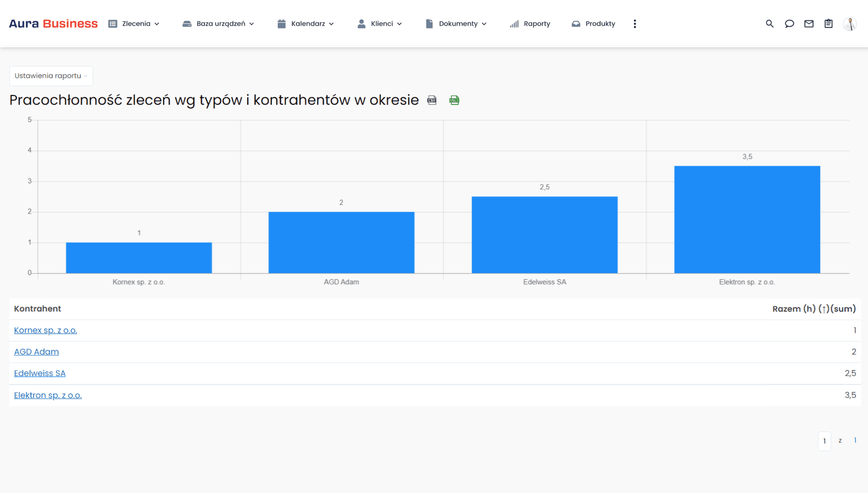
Task: Click the Zlecenia list icon
Action: [x=113, y=24]
